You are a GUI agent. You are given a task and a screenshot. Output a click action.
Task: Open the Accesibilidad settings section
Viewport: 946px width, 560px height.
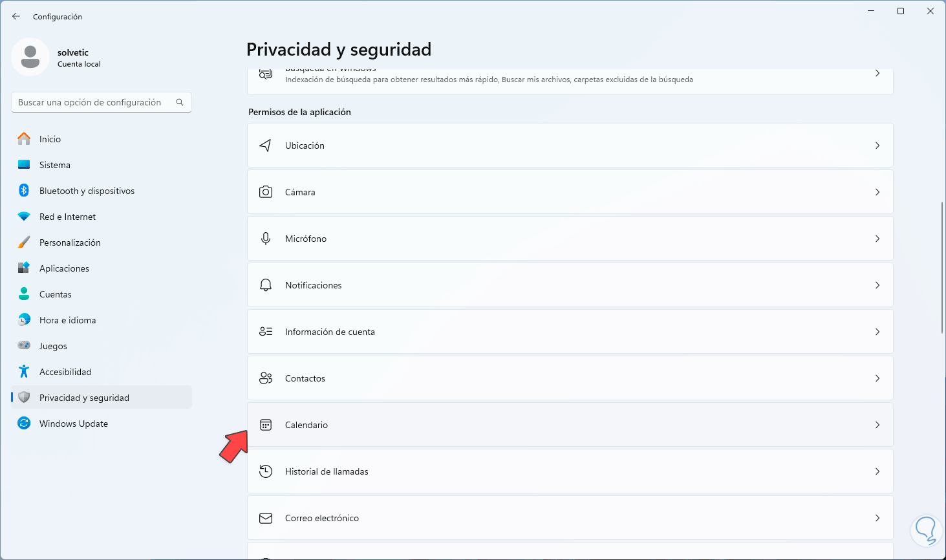pos(65,372)
